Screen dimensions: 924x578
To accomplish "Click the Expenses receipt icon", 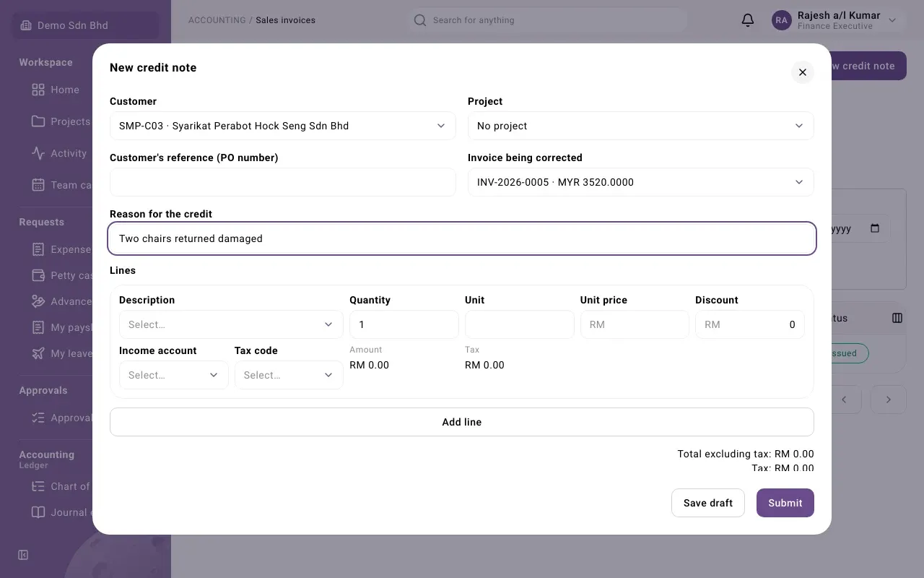I will 38,249.
